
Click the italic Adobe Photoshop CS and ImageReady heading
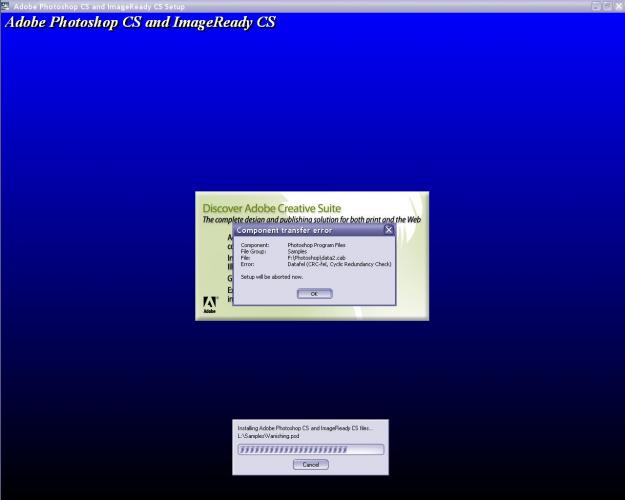click(x=141, y=22)
